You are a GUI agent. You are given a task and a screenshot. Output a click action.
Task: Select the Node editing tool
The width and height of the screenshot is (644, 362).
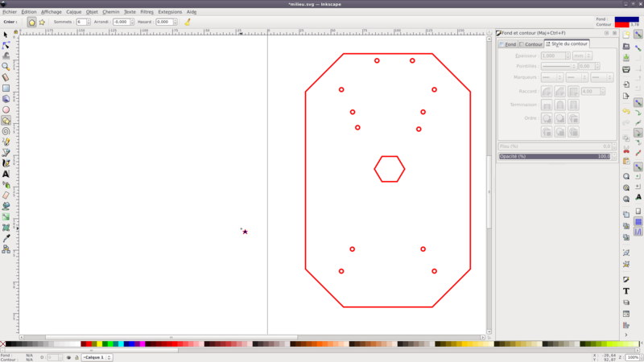[x=6, y=45]
